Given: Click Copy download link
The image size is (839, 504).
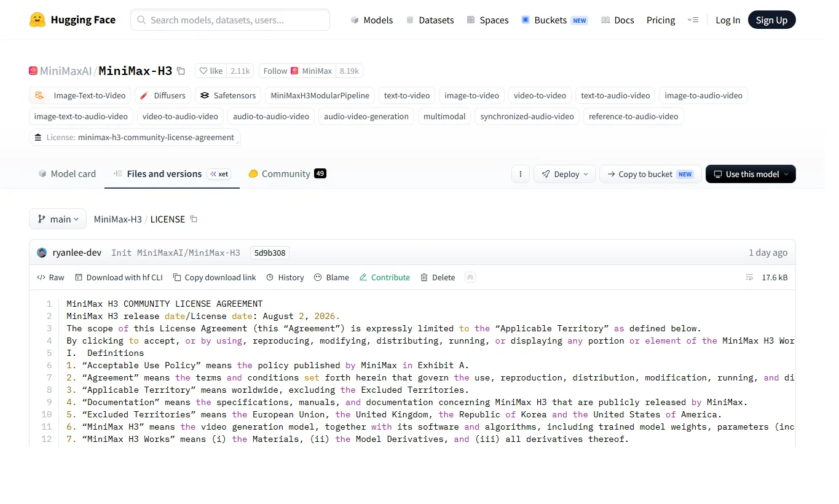Looking at the screenshot, I should click(215, 277).
